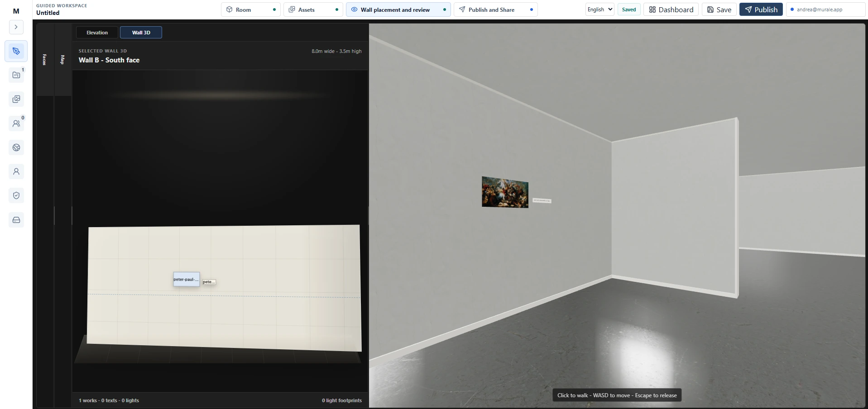Image resolution: width=868 pixels, height=409 pixels.
Task: Click the 'SELECTED WALL 3D' label
Action: 103,51
